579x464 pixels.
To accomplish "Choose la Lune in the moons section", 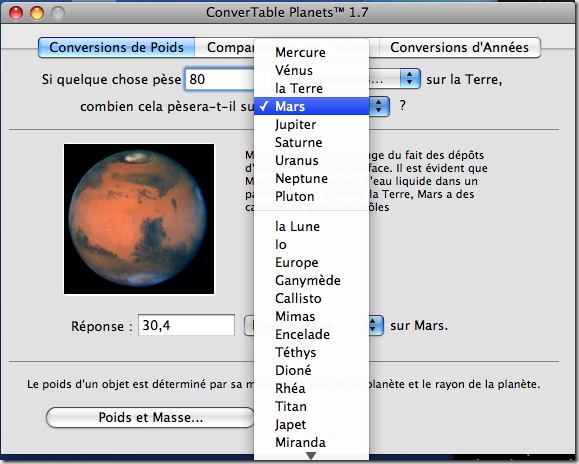I will pyautogui.click(x=311, y=227).
